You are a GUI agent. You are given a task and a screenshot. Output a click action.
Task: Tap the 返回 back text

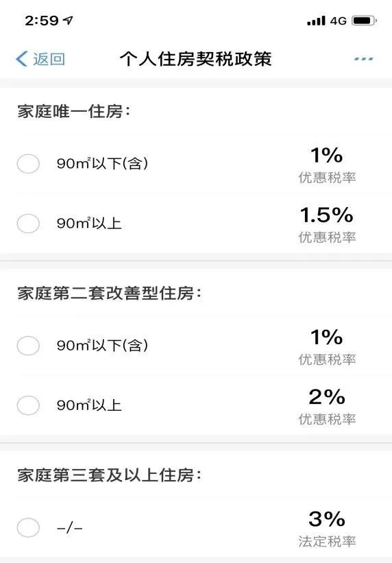coord(49,59)
